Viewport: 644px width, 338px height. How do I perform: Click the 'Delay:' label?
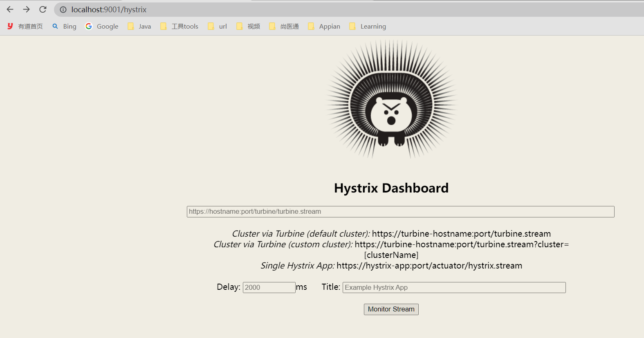tap(229, 287)
